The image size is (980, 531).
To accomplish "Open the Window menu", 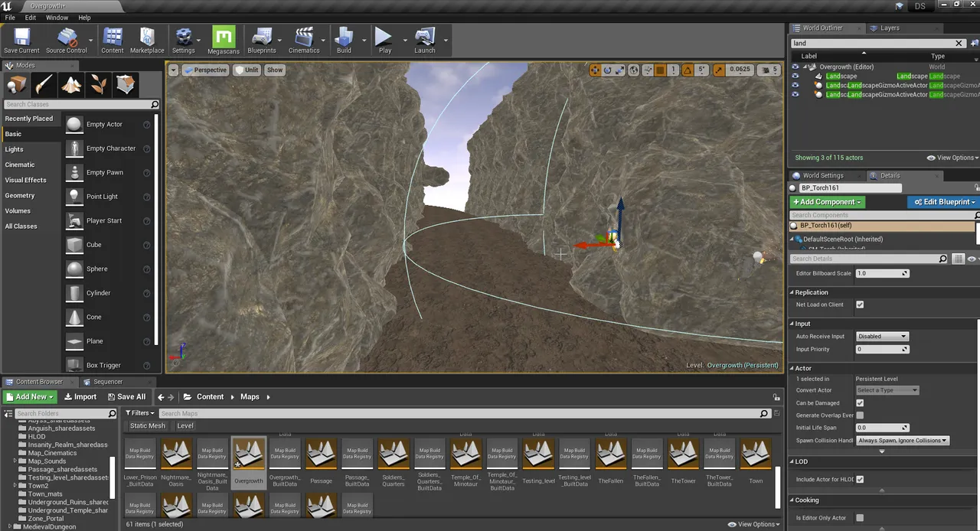I will coord(57,18).
